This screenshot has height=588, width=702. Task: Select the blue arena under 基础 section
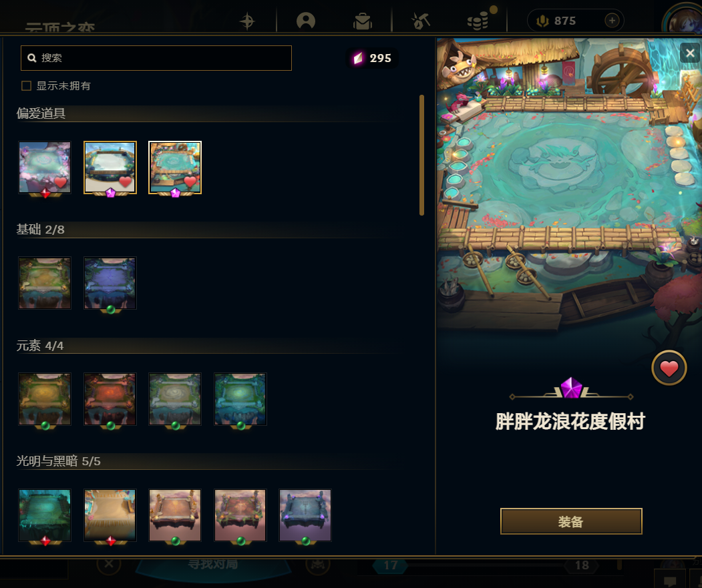tap(110, 283)
